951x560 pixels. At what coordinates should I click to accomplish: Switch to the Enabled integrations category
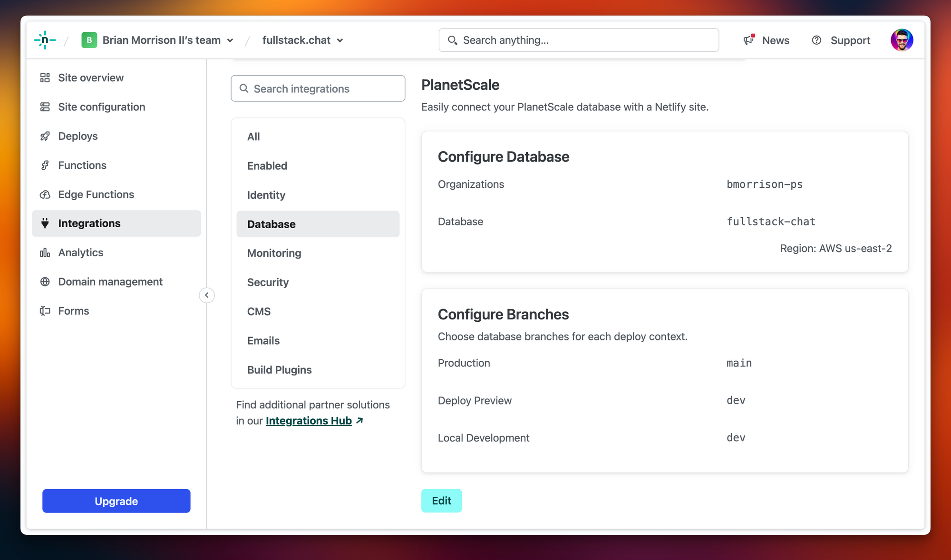(267, 166)
